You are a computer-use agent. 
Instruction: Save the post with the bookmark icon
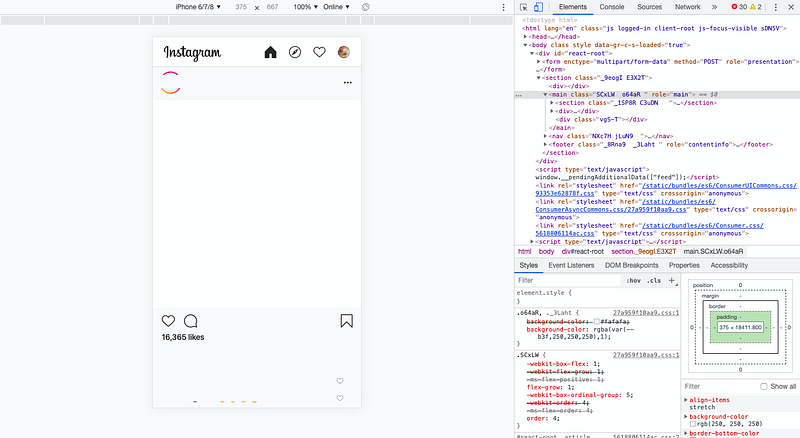pyautogui.click(x=346, y=321)
